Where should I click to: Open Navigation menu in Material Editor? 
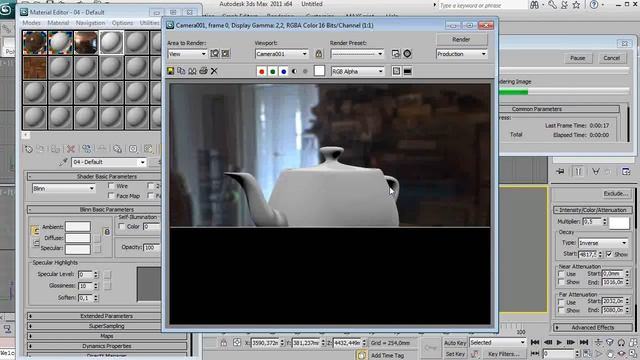[90, 23]
